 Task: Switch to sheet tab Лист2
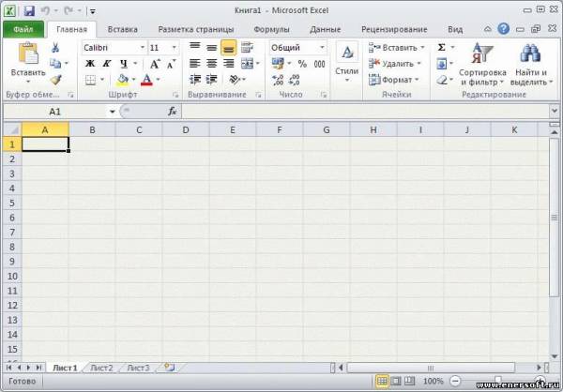[101, 368]
